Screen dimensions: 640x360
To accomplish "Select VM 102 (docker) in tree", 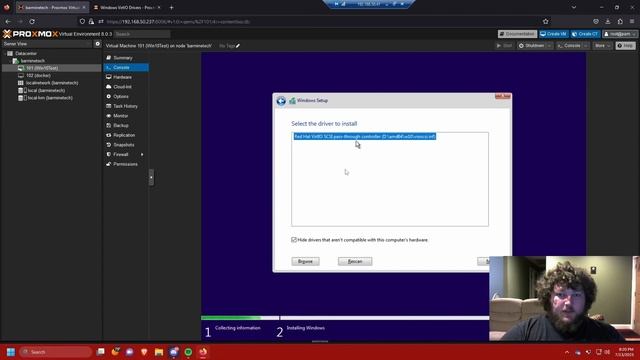I will pos(51,76).
